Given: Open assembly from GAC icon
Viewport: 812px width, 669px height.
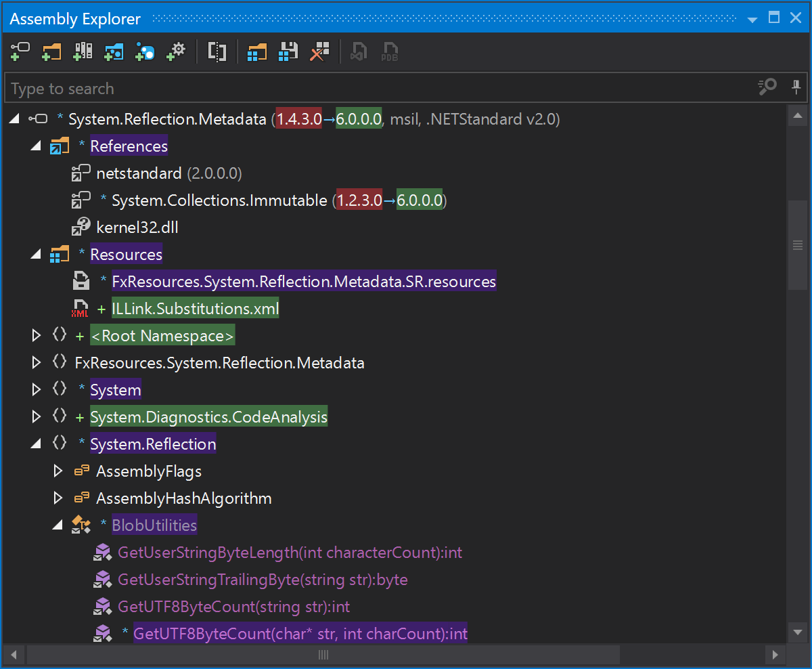Looking at the screenshot, I should [82, 51].
